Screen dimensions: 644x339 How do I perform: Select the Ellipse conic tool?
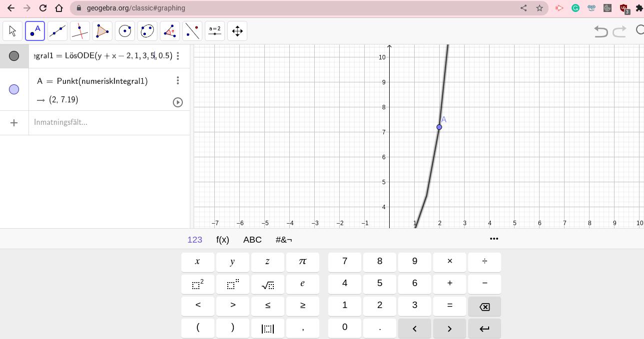tap(147, 31)
